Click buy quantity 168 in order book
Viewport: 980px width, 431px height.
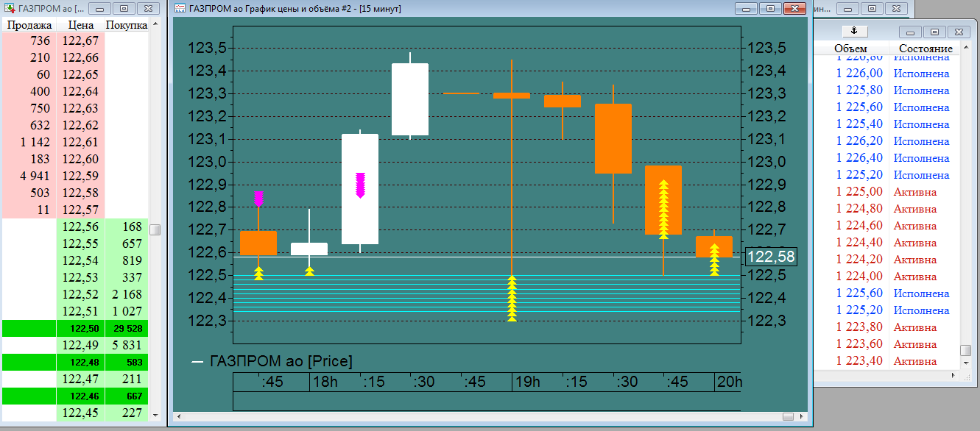click(132, 227)
